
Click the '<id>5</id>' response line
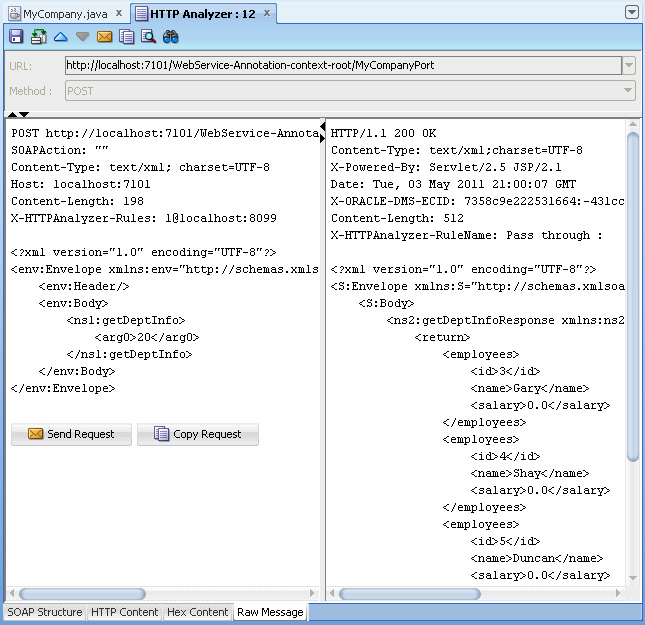505,541
